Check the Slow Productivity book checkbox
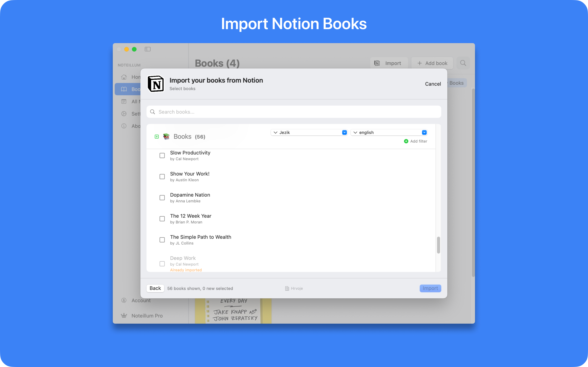The width and height of the screenshot is (588, 367). pos(162,155)
